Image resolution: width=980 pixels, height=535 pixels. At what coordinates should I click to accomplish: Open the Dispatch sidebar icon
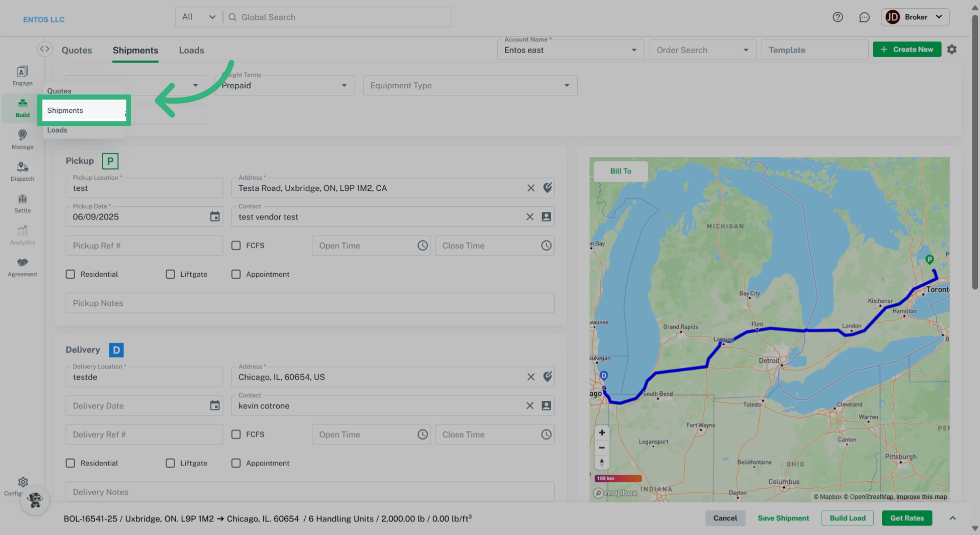(22, 171)
